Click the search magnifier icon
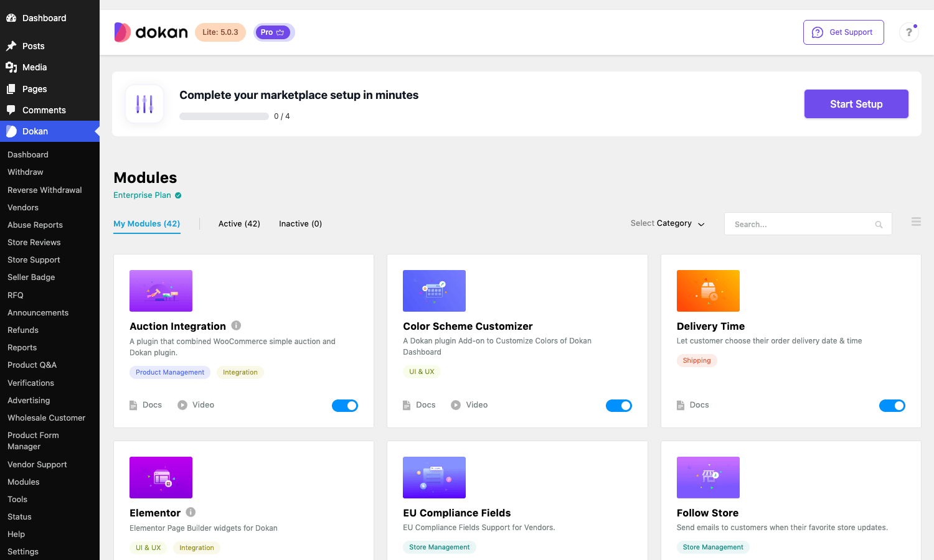The image size is (934, 560). coord(879,225)
